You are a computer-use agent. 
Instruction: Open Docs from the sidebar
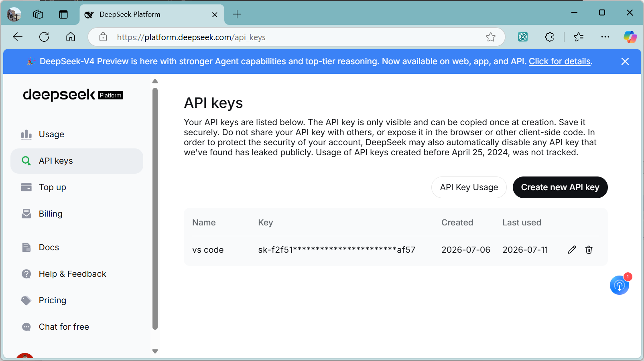click(77, 247)
